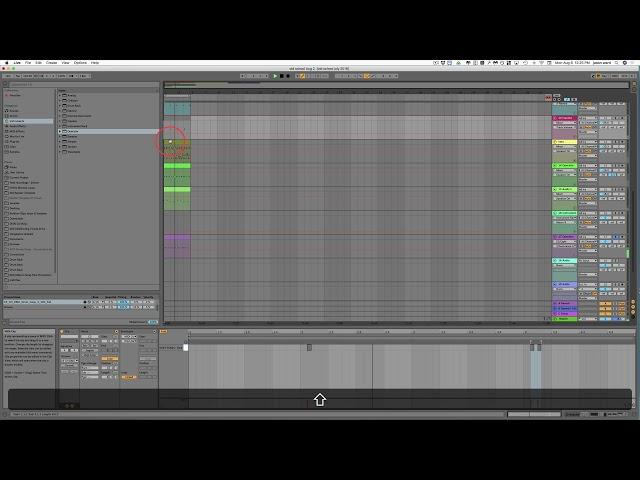Click the blue Preview volume box

[x=153, y=322]
